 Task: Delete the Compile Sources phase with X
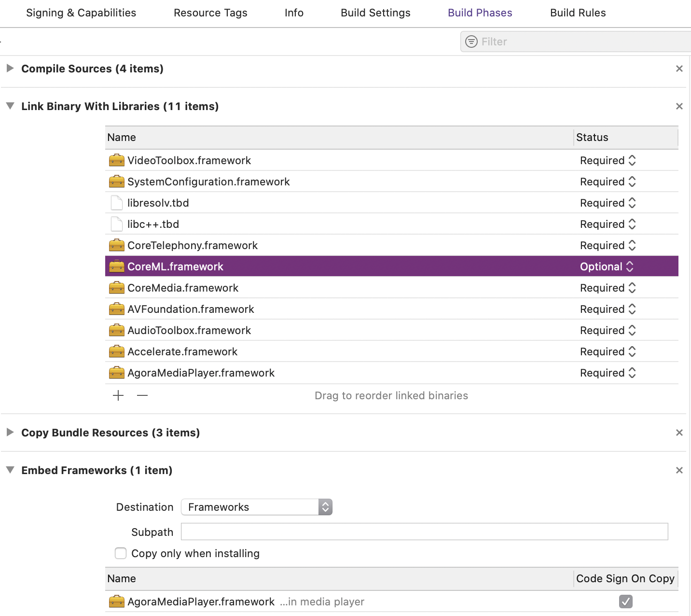click(x=679, y=69)
